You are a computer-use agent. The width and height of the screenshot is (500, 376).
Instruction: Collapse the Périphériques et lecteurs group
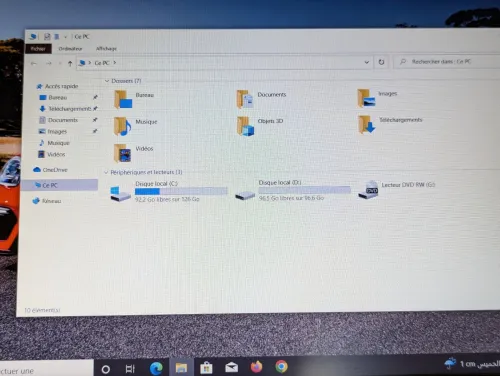coord(106,172)
